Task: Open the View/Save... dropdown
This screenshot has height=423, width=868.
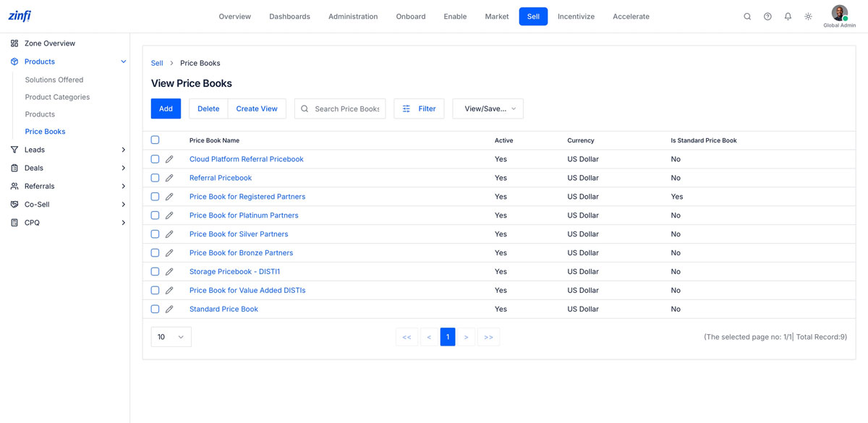Action: pyautogui.click(x=488, y=109)
